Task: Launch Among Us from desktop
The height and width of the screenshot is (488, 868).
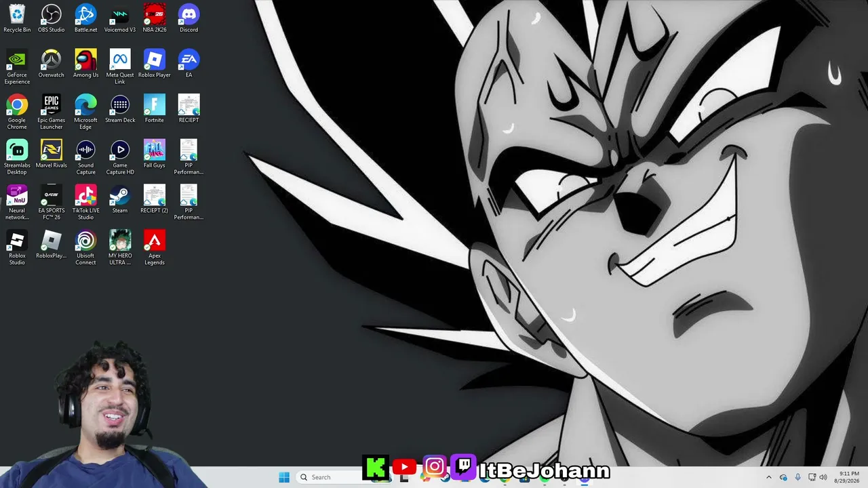Action: [85, 64]
